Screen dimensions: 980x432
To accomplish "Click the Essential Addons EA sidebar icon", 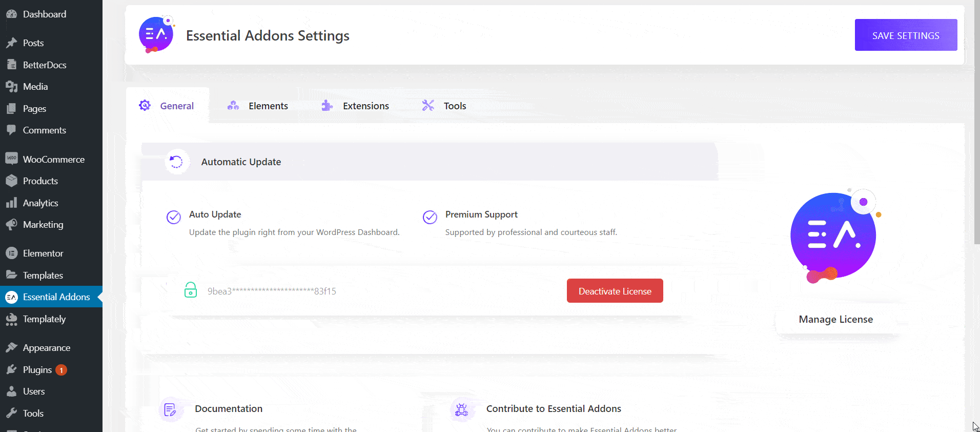I will (11, 297).
